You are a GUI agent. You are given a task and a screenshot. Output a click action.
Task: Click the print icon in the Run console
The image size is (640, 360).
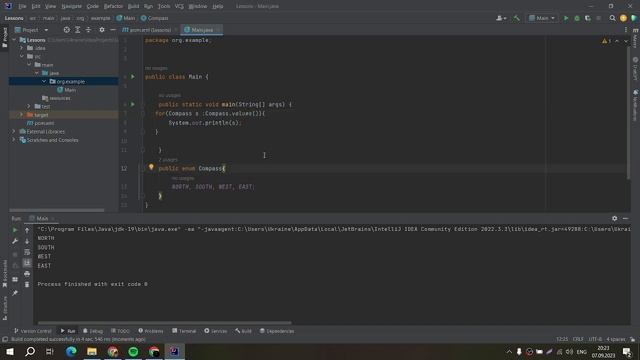click(x=27, y=274)
